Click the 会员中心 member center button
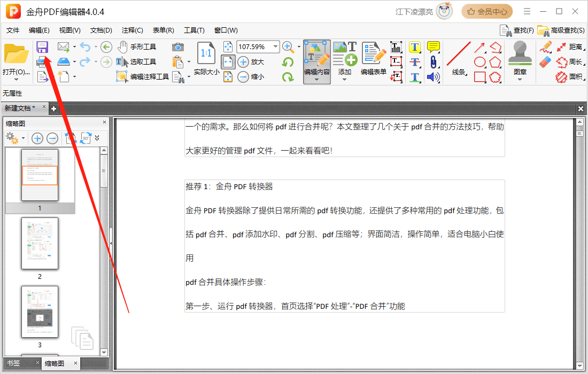Image resolution: width=588 pixels, height=374 pixels. tap(487, 12)
